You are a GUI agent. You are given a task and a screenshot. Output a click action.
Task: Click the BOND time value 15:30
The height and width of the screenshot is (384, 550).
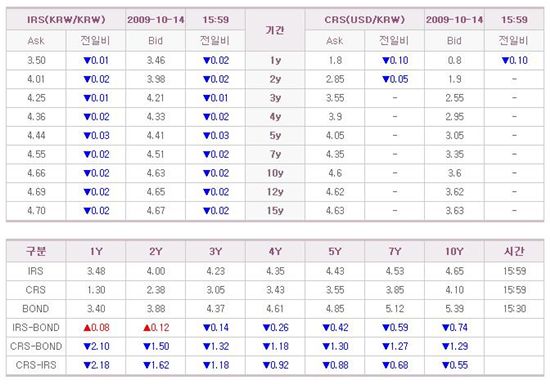515,309
